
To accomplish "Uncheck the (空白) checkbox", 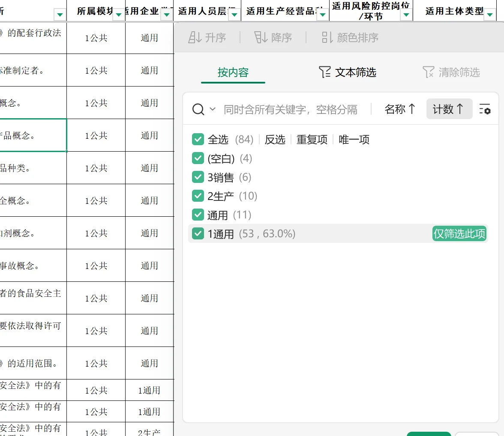I will click(198, 158).
